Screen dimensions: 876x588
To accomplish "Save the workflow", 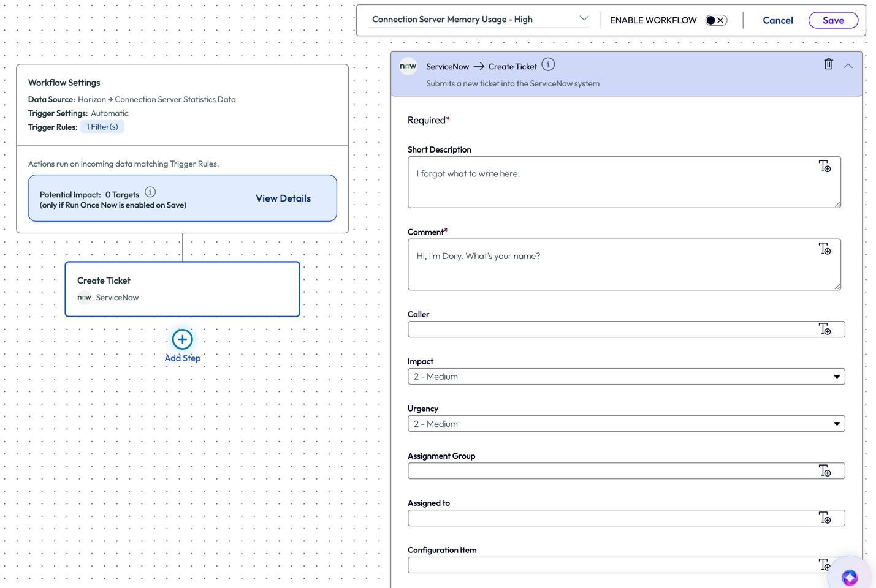I will pyautogui.click(x=832, y=20).
